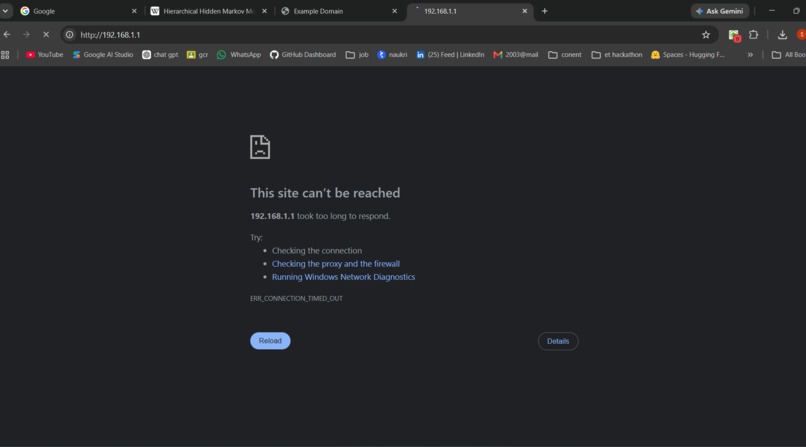The width and height of the screenshot is (806, 447).
Task: Close the 192.168.1.1 tab
Action: point(524,11)
